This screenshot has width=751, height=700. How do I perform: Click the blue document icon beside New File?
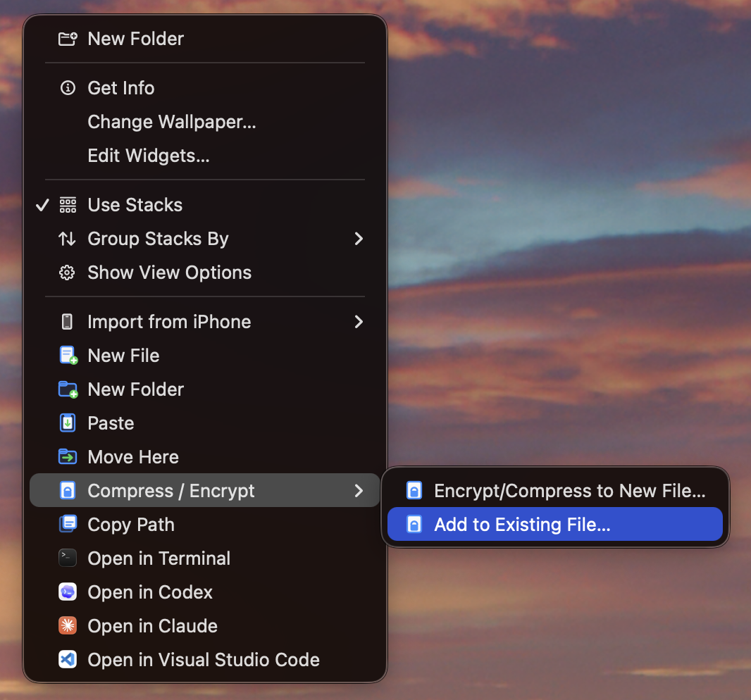[x=68, y=356]
